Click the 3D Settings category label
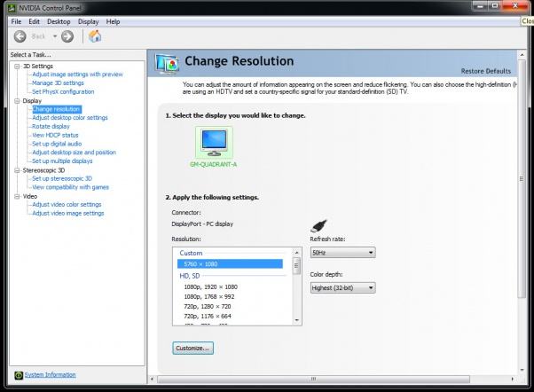The image size is (534, 392). (38, 66)
